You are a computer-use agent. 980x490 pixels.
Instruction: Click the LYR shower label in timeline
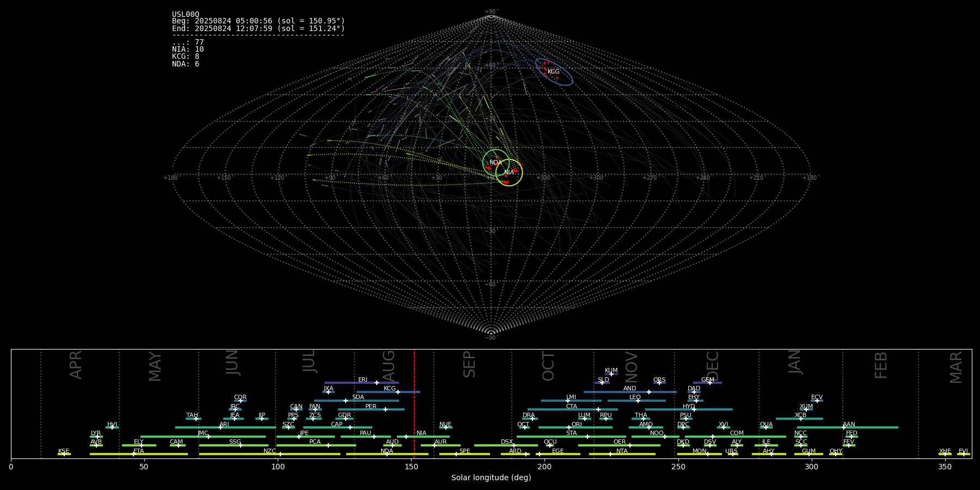pyautogui.click(x=96, y=433)
